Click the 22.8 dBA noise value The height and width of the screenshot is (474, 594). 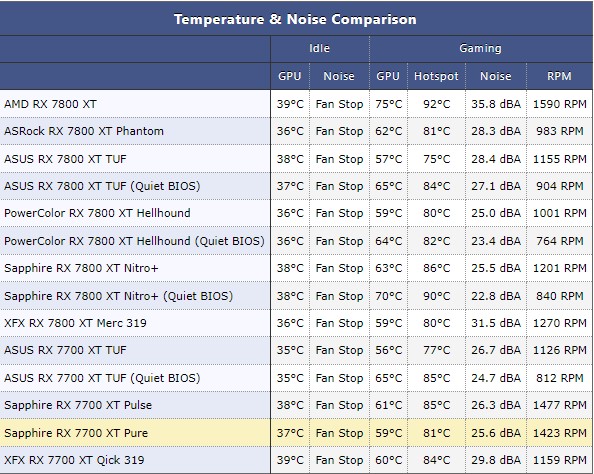coord(496,296)
